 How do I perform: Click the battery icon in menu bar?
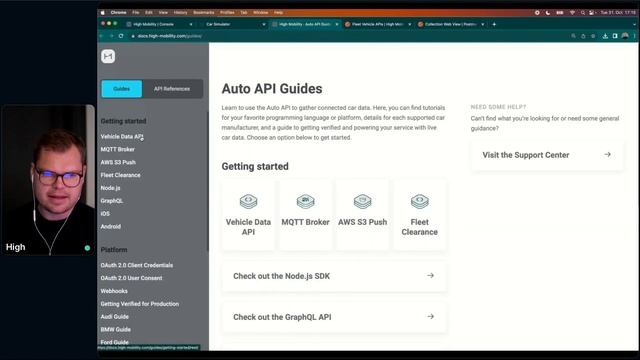tap(560, 13)
